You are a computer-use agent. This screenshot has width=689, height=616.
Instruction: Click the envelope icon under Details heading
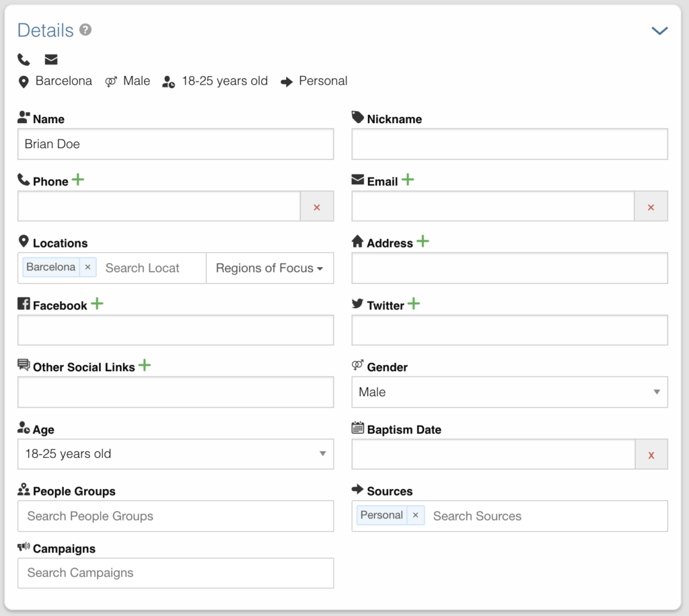point(51,59)
